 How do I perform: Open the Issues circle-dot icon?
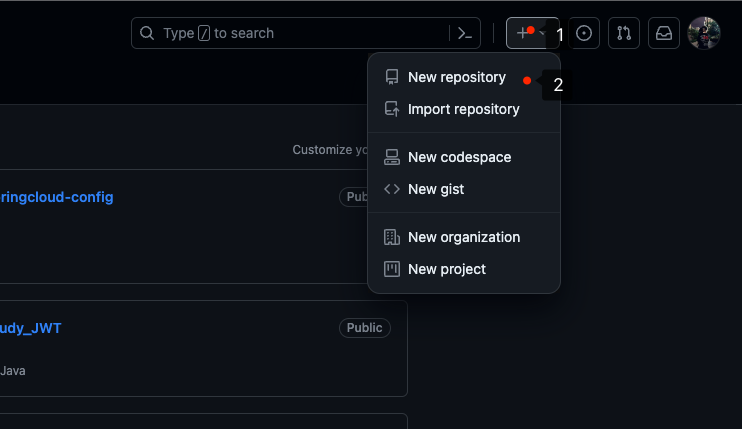[x=584, y=33]
